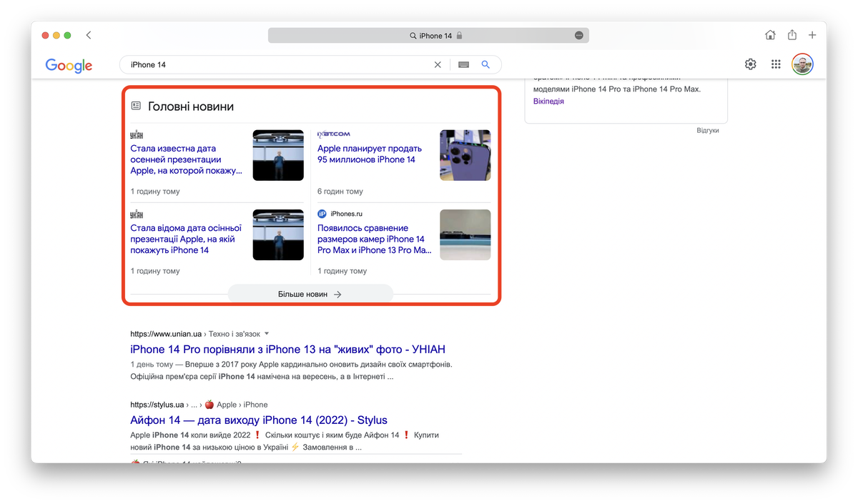Clear the search query with the X icon
The width and height of the screenshot is (858, 504).
coord(438,65)
